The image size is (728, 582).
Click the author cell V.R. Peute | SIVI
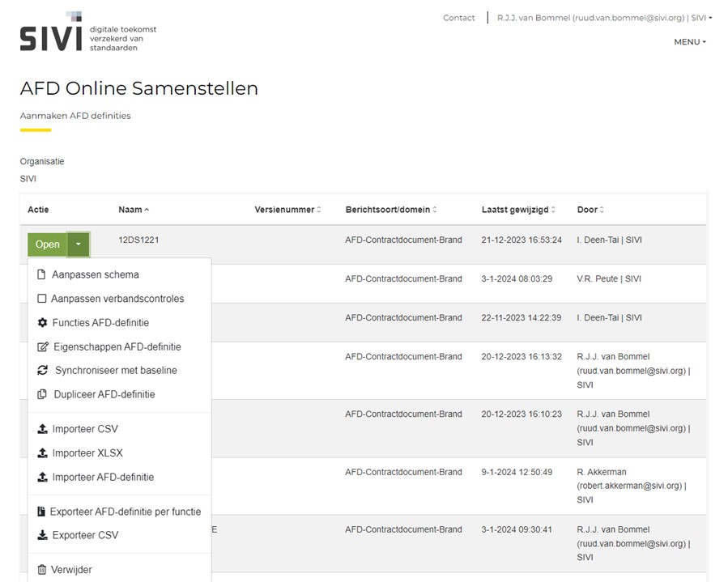point(609,279)
